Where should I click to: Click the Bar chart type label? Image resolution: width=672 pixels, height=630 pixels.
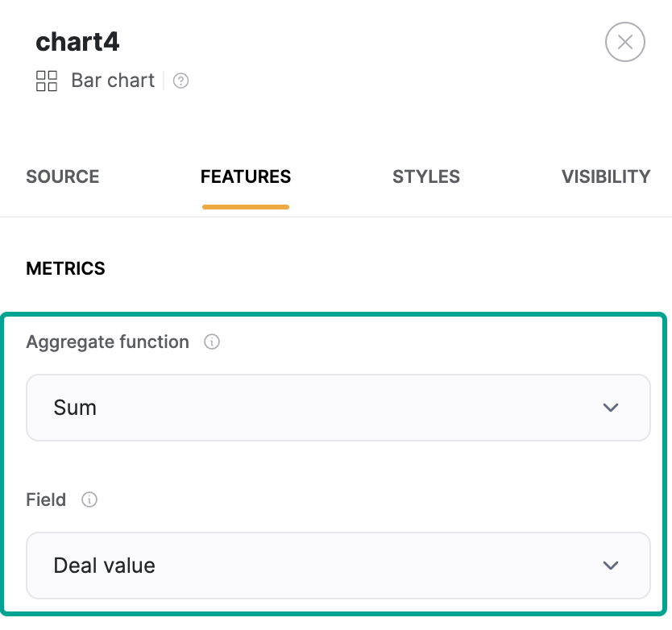point(113,81)
